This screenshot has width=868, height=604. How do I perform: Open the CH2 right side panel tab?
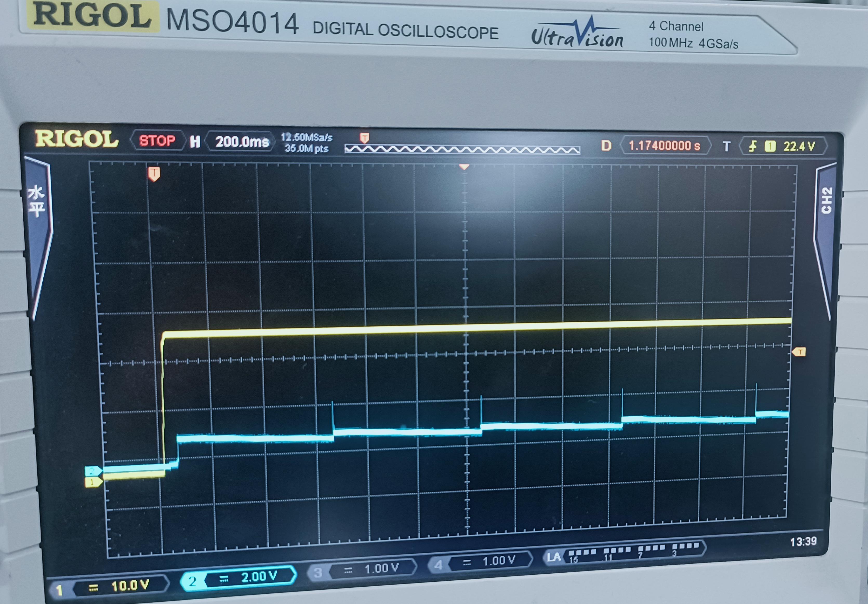pos(826,200)
